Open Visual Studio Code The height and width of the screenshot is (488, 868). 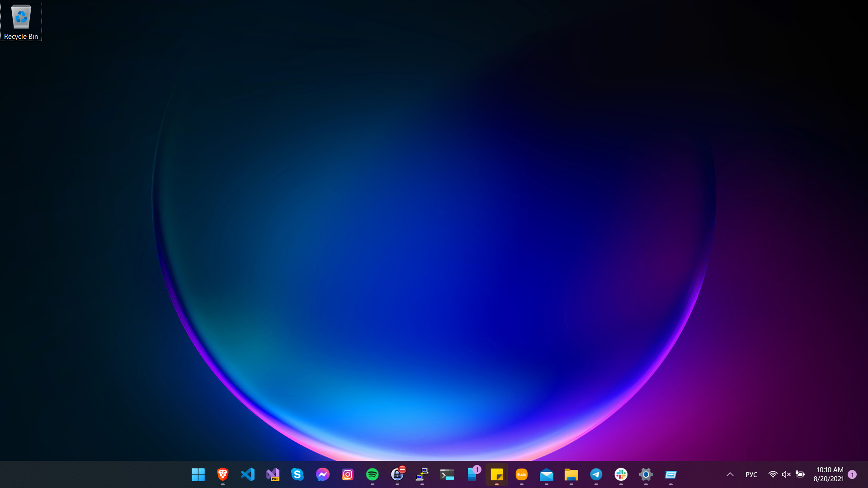(x=248, y=474)
